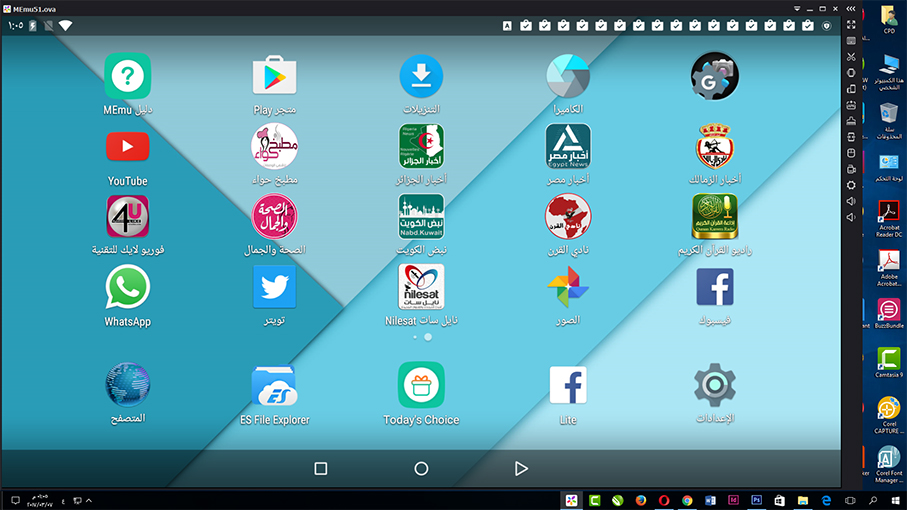
Task: Launch ES File Explorer
Action: coord(274,386)
